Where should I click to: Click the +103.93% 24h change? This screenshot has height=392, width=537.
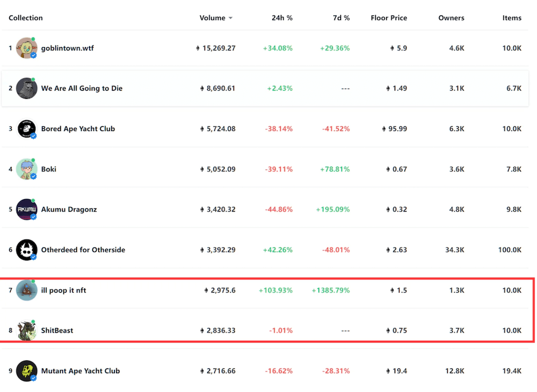tap(275, 291)
